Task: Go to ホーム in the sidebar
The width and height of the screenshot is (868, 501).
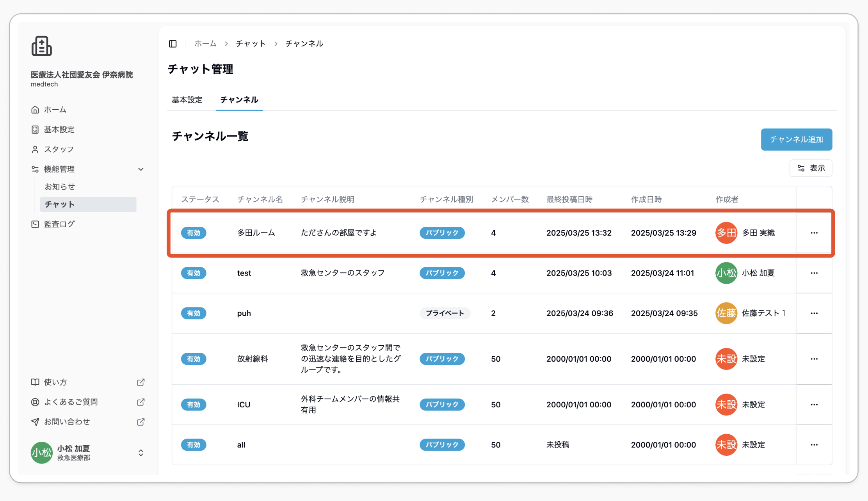Action: pyautogui.click(x=55, y=110)
